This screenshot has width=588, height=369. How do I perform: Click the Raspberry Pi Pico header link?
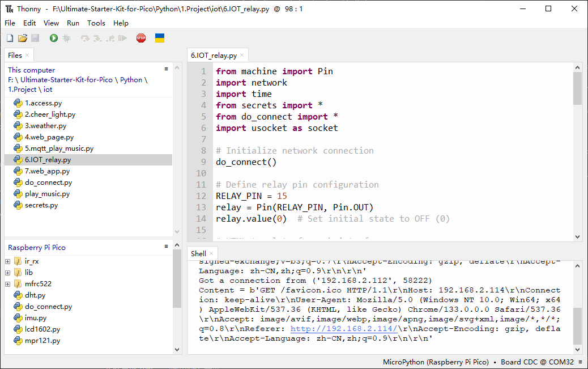[x=37, y=247]
